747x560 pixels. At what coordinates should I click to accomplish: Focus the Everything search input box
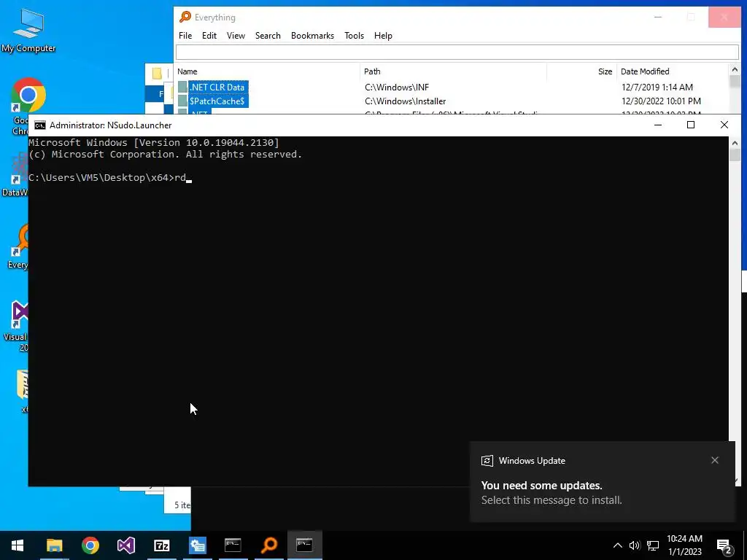457,52
